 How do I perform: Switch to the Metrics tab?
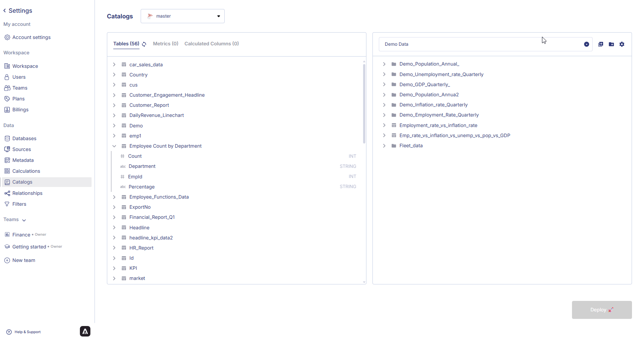pos(165,44)
